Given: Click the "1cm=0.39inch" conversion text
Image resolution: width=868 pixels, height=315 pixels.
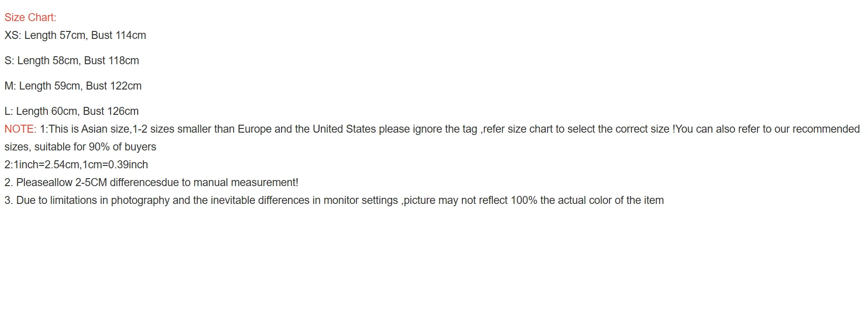Looking at the screenshot, I should tap(115, 165).
